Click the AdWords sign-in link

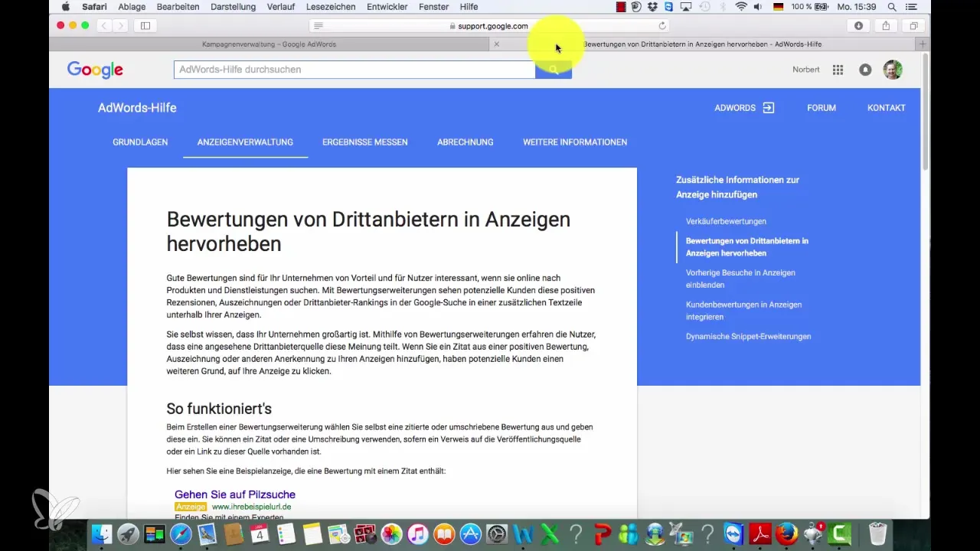coord(745,108)
